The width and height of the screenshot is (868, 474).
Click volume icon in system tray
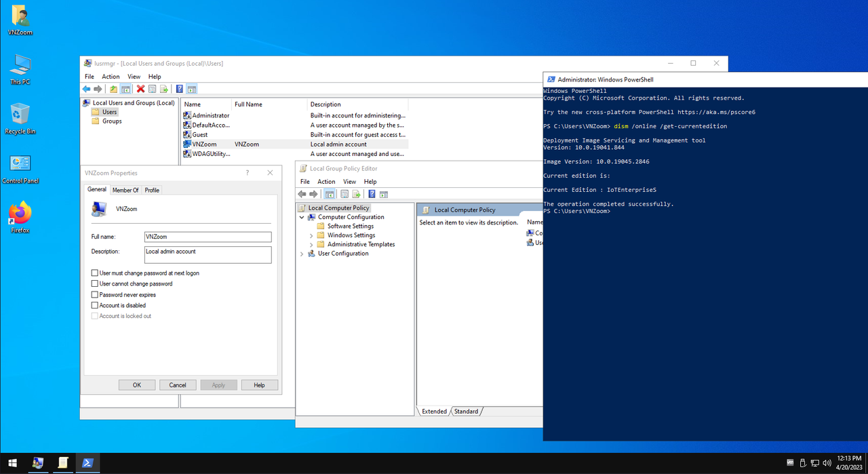pyautogui.click(x=827, y=463)
